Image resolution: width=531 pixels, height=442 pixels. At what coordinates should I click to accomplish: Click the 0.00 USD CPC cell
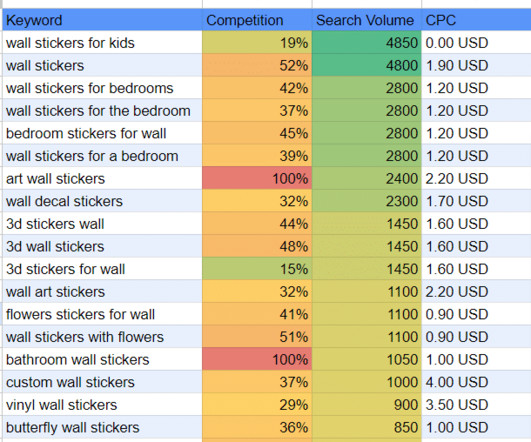click(x=476, y=43)
